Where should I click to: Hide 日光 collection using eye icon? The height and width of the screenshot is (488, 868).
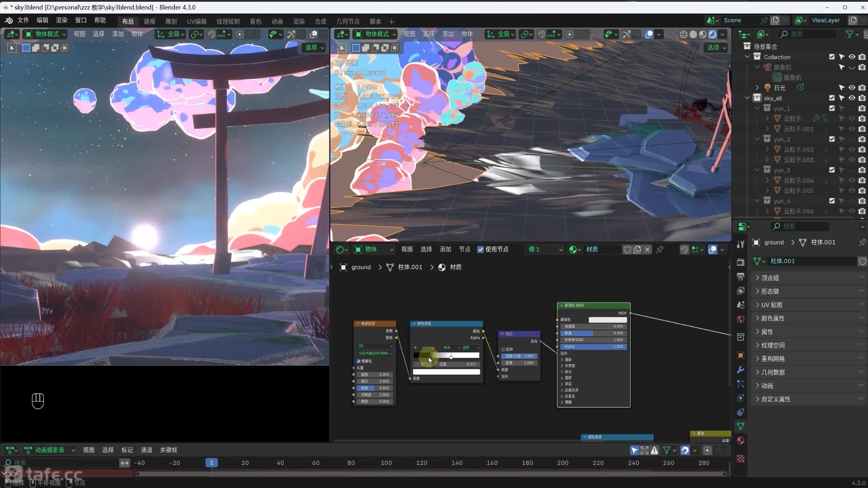pyautogui.click(x=852, y=88)
